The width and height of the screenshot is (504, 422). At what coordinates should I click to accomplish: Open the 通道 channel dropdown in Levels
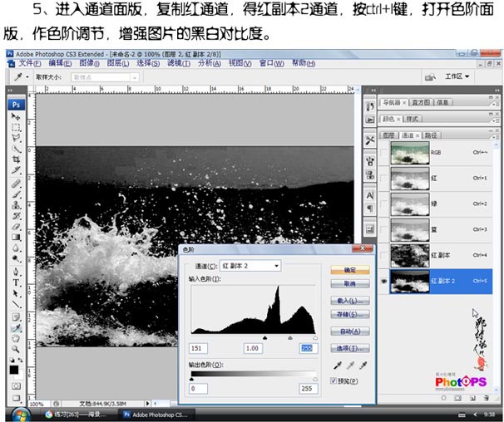(x=250, y=266)
